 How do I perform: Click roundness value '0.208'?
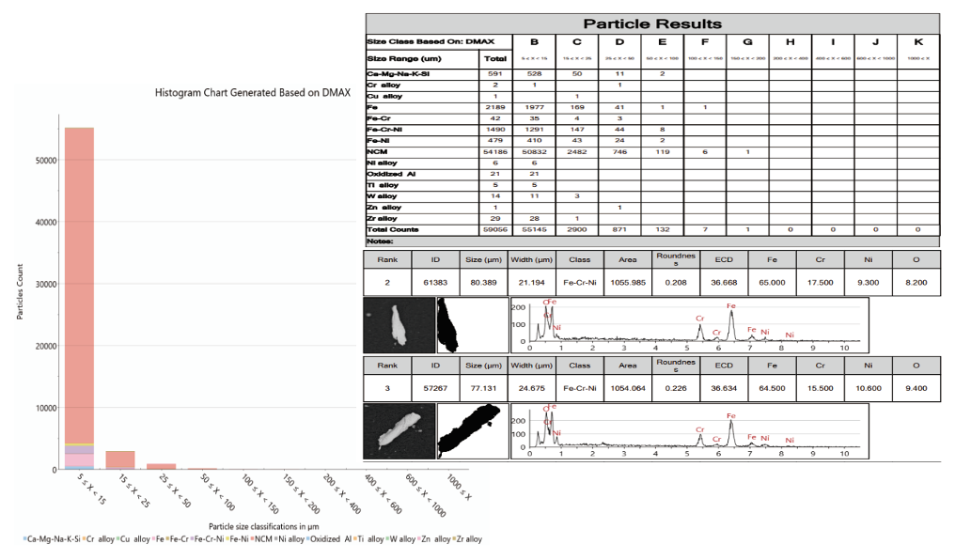point(676,283)
